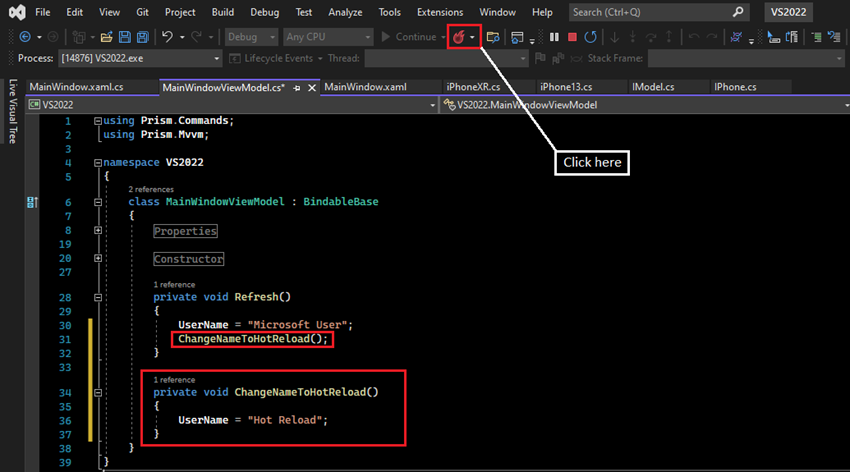
Task: Click the Show in Live Visual Tree window icon
Action: (517, 37)
